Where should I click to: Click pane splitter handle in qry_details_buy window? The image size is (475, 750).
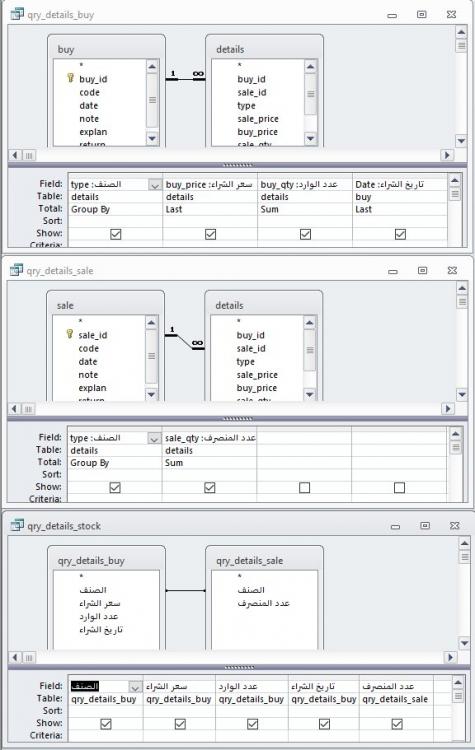pos(238,165)
